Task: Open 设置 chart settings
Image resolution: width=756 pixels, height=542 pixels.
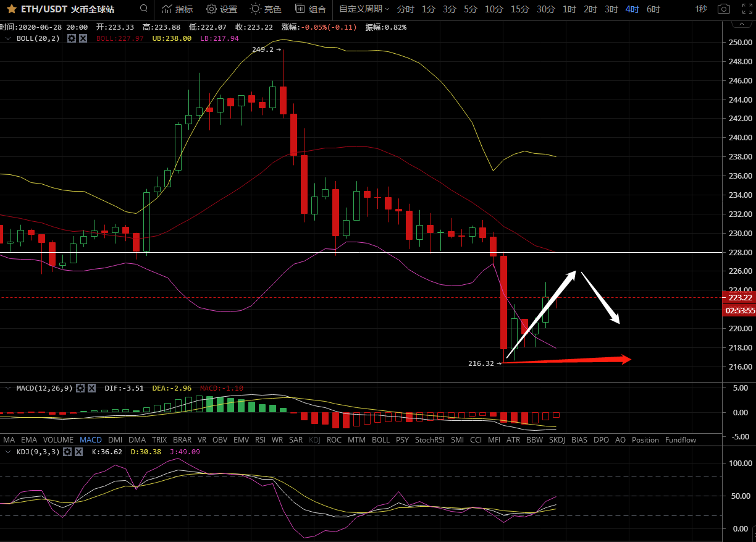Action: pyautogui.click(x=221, y=9)
